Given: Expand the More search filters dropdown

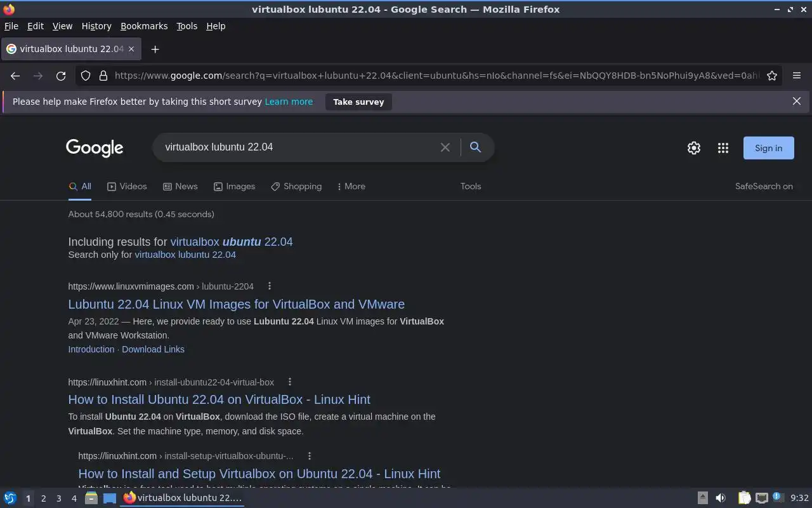Looking at the screenshot, I should [351, 187].
